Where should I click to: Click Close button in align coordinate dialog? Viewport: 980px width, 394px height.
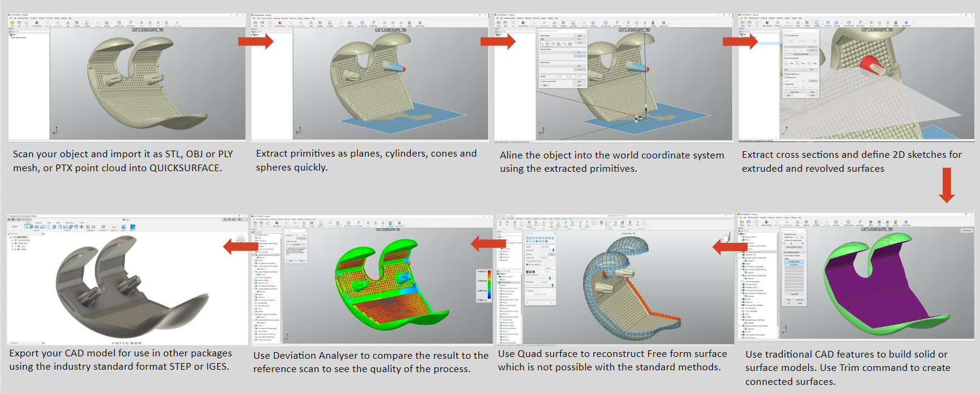point(580,85)
